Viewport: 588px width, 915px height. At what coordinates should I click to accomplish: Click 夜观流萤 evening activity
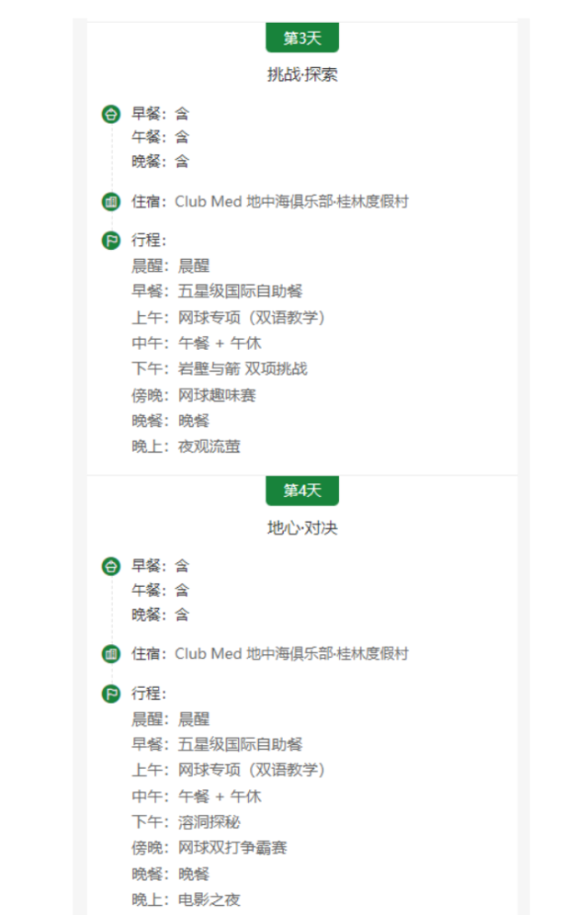209,446
